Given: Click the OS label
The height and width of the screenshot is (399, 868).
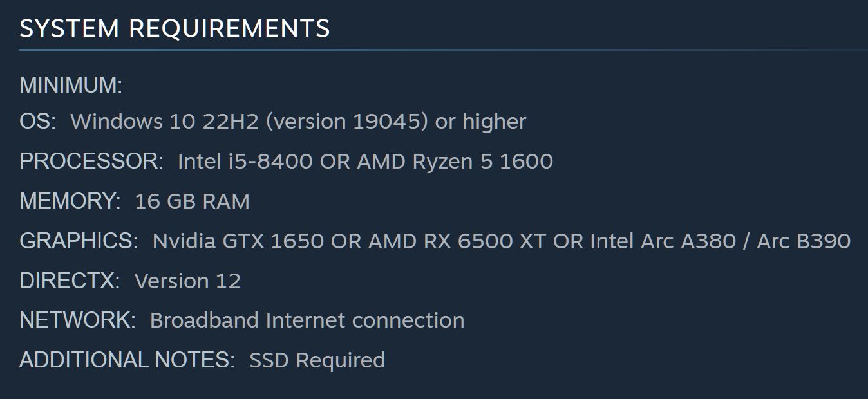Looking at the screenshot, I should coord(37,122).
